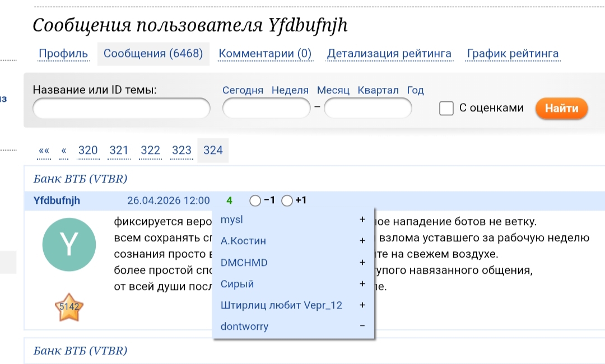Open the График рейтинга tab

tap(513, 54)
